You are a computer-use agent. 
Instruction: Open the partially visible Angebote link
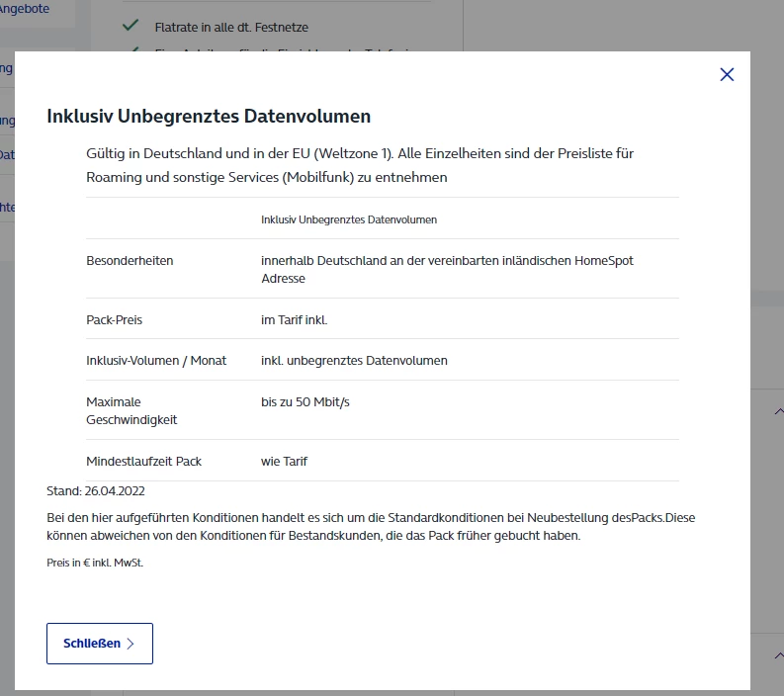pos(24,8)
